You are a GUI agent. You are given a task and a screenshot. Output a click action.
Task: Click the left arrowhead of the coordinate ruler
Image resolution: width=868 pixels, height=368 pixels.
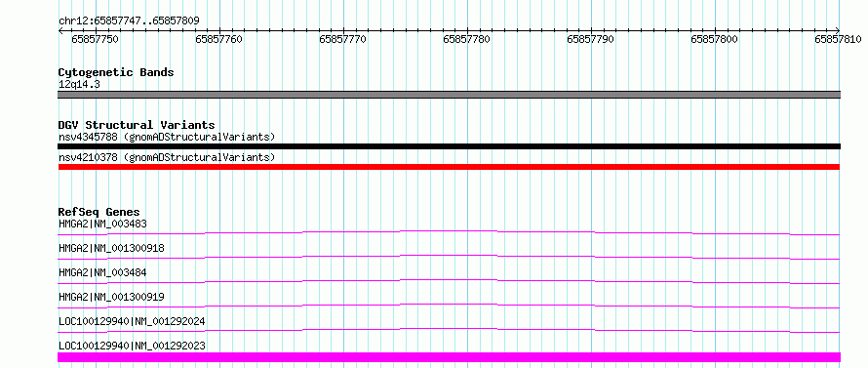coord(60,31)
